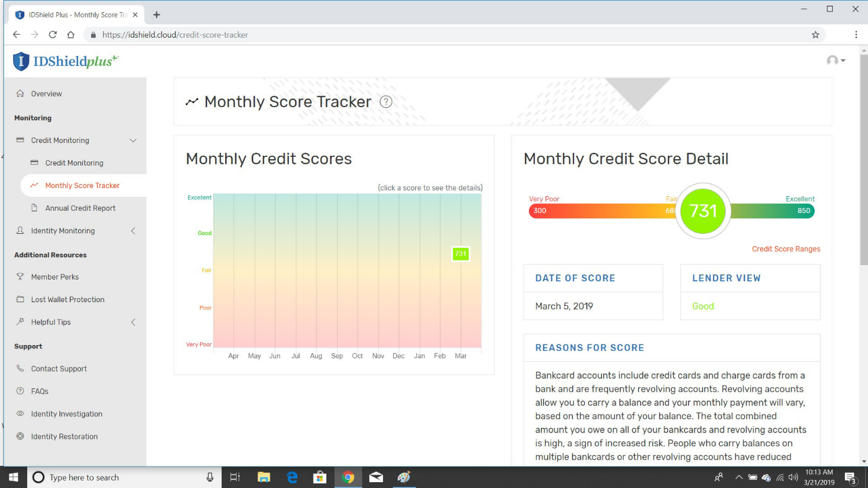Select Monthly Score Tracker in sidebar
The height and width of the screenshot is (488, 868).
(82, 185)
